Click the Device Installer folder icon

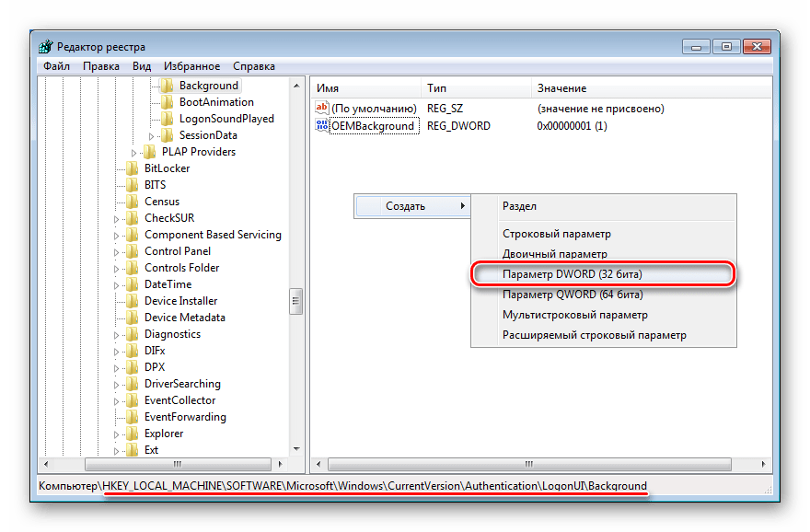(x=133, y=301)
